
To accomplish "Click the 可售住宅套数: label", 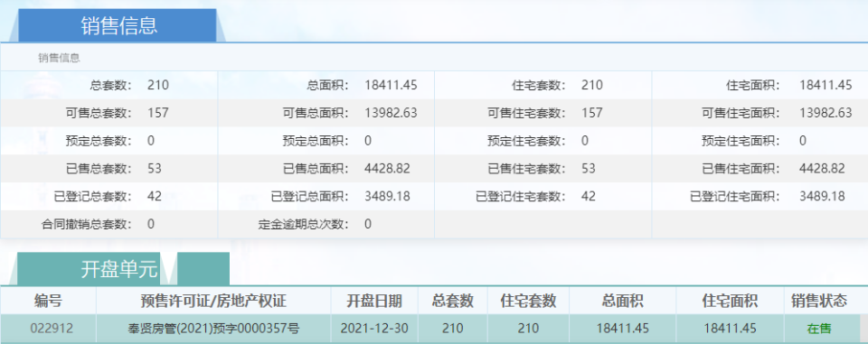I will (527, 114).
